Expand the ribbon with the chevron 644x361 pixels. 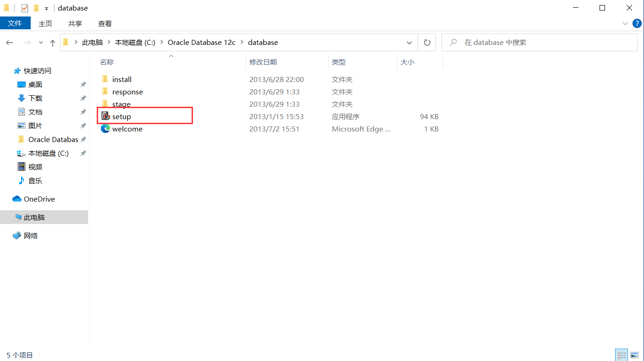[625, 23]
